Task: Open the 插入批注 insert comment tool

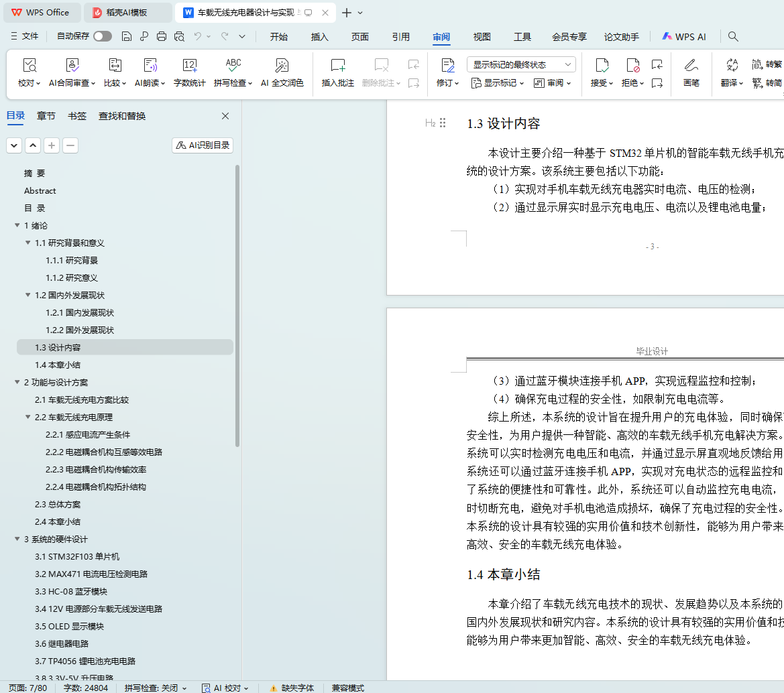Action: (x=337, y=66)
